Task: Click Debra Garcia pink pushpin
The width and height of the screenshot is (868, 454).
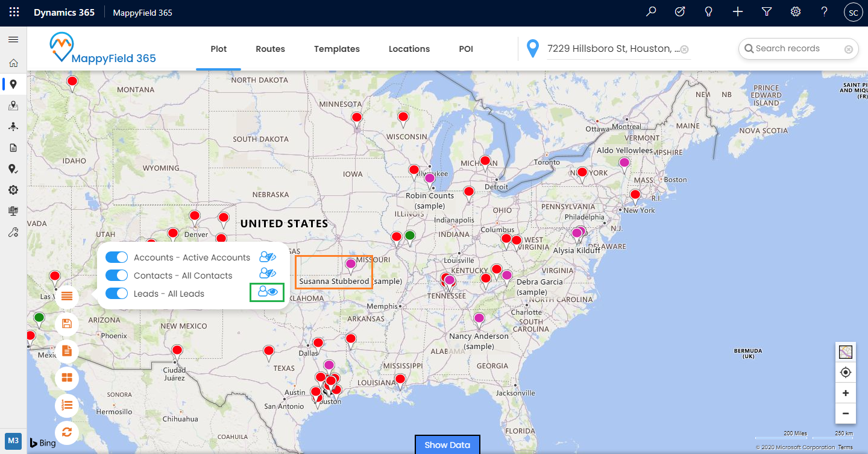Action: (x=507, y=277)
